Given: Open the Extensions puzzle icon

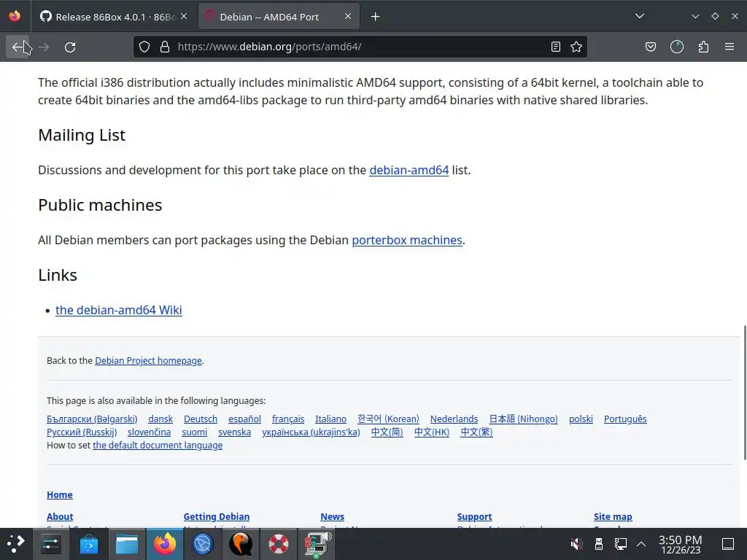Looking at the screenshot, I should pos(703,47).
